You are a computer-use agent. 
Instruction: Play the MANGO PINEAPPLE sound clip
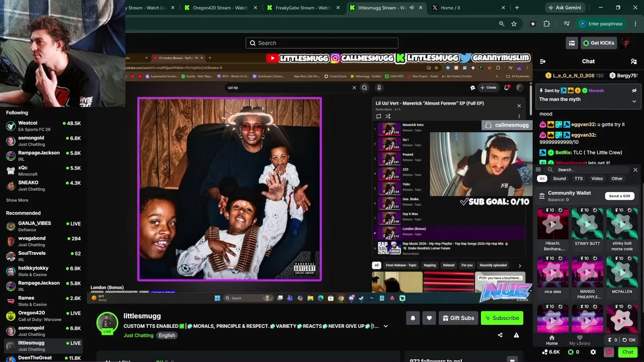pos(587,272)
